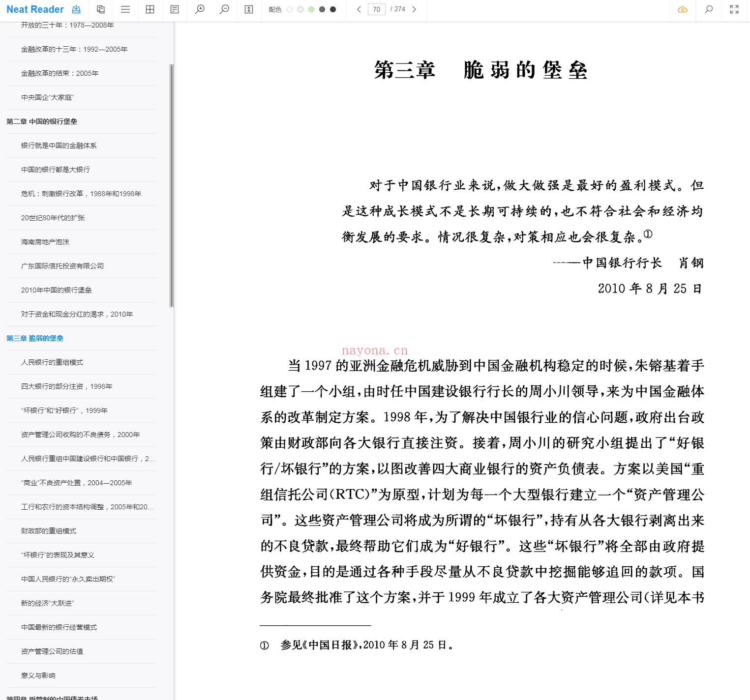Open section 人民银行的重组模式
The height and width of the screenshot is (700, 750).
[x=52, y=362]
